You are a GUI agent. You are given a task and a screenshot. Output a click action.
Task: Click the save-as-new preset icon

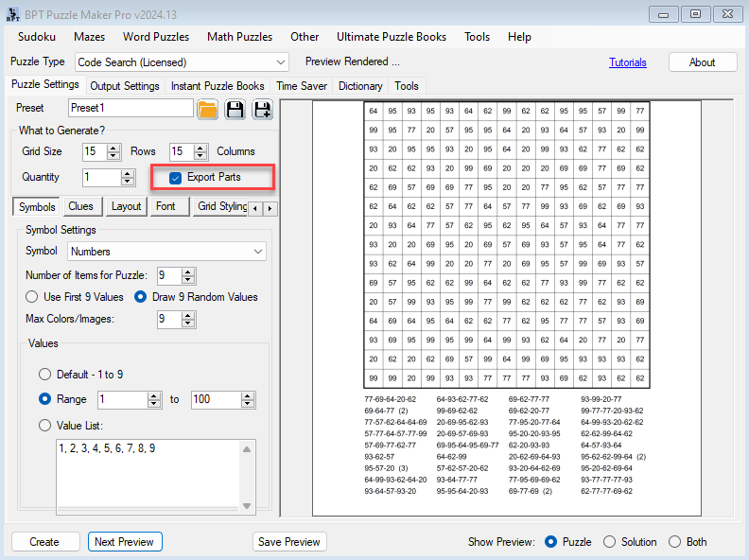coord(262,110)
